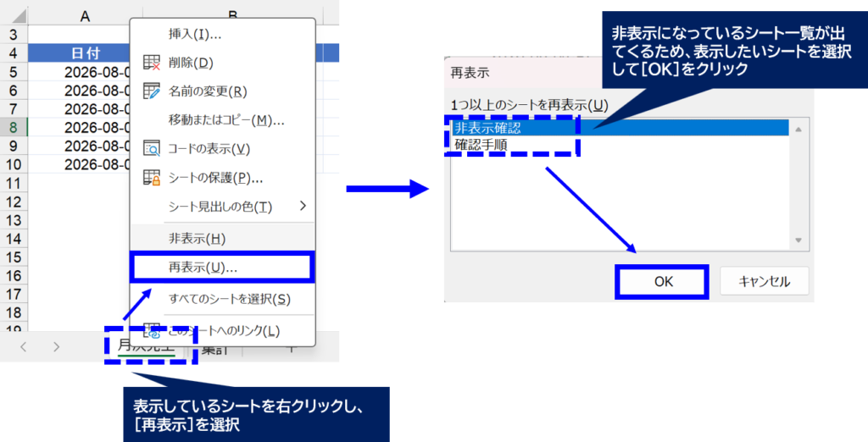Select '非表示確認' in the sheet list
Image resolution: width=868 pixels, height=442 pixels.
click(620, 128)
